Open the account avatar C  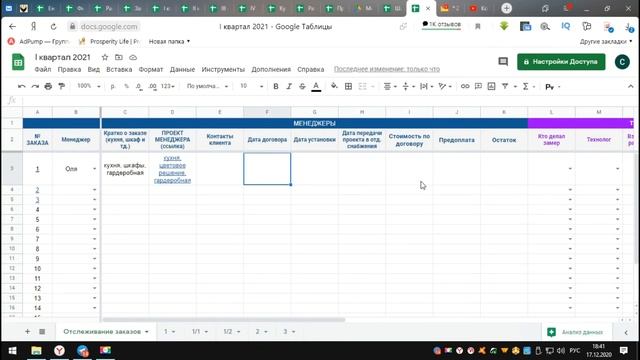pyautogui.click(x=622, y=62)
